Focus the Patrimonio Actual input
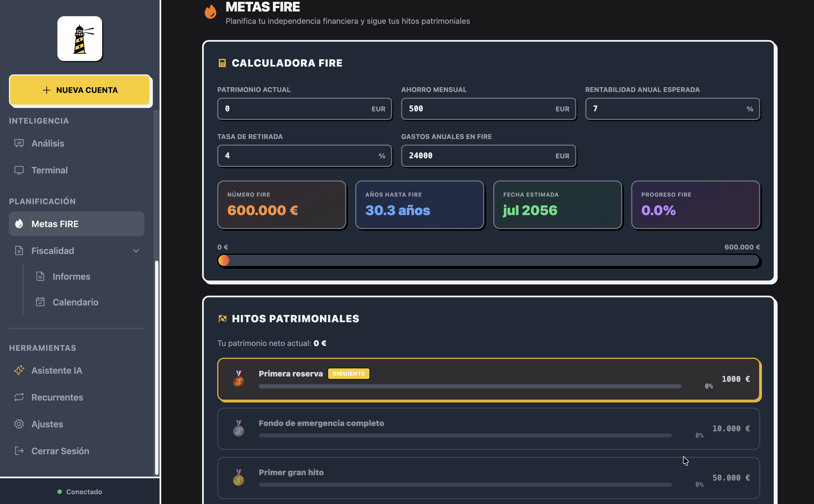The height and width of the screenshot is (504, 814). (x=305, y=109)
